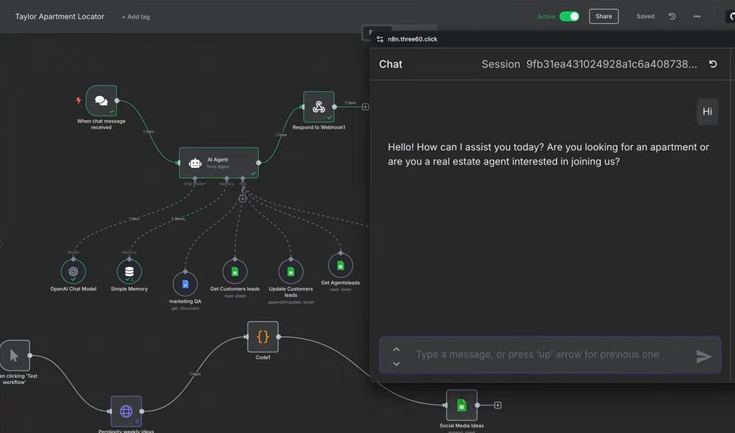Toggle the Active workflow switch

tap(569, 16)
